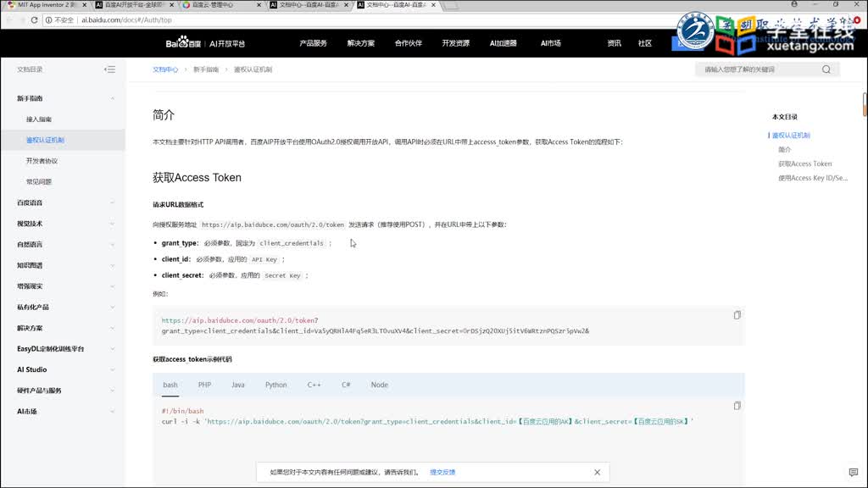The image size is (868, 488).
Task: Expand the 增强现实 section
Action: [113, 286]
